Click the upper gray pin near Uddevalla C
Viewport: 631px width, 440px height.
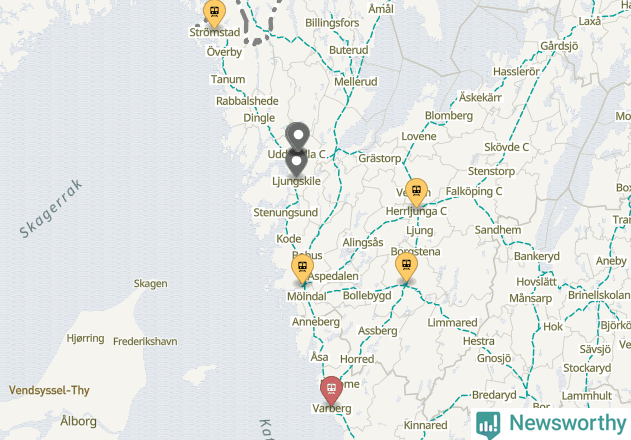click(298, 137)
